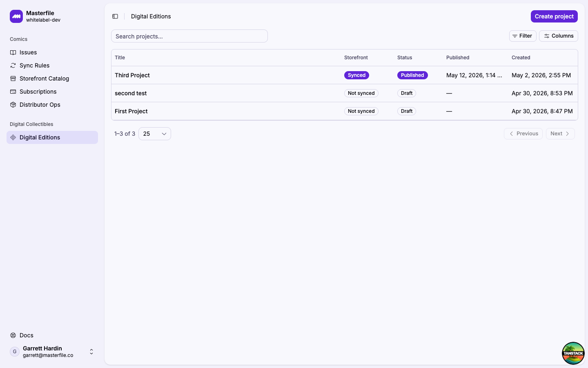
Task: Click the 1–3 of 3 count text
Action: [125, 134]
